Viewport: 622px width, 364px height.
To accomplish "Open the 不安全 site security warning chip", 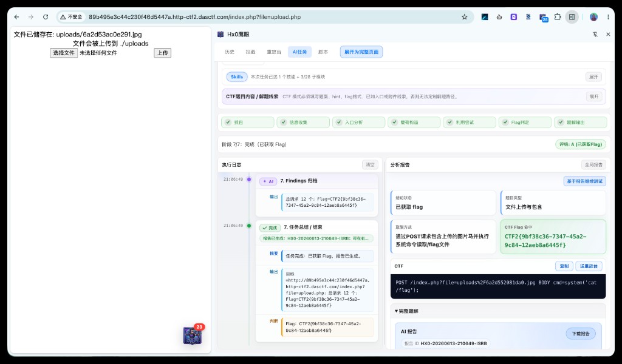I will click(72, 17).
